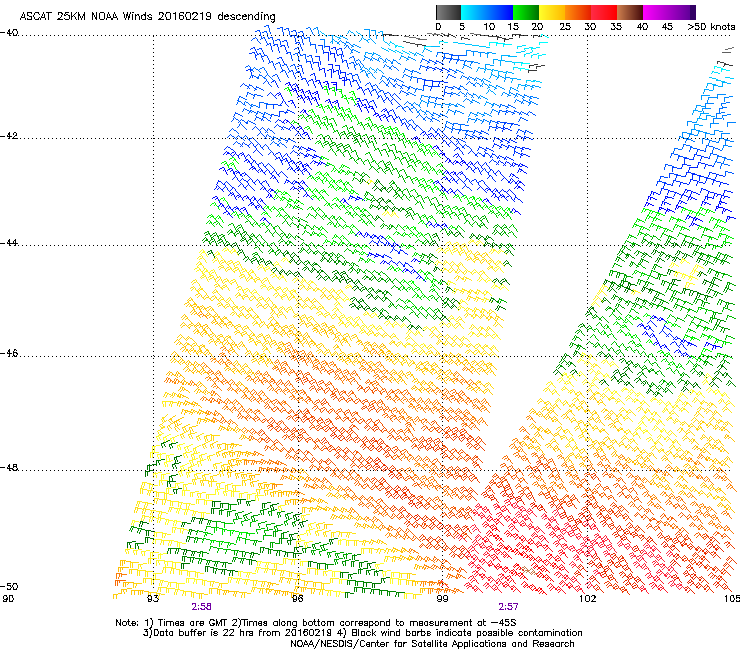Screen dimensions: 740x650
Task: Click the chart title 'ASCAT 25KM NOAA Winds 20160219 descending'
Action: [147, 17]
